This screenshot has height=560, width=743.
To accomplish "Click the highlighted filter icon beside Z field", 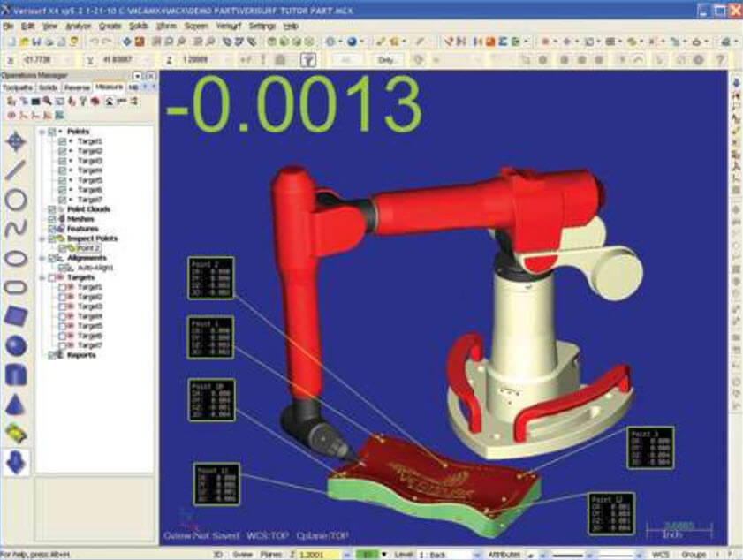I will click(x=308, y=60).
